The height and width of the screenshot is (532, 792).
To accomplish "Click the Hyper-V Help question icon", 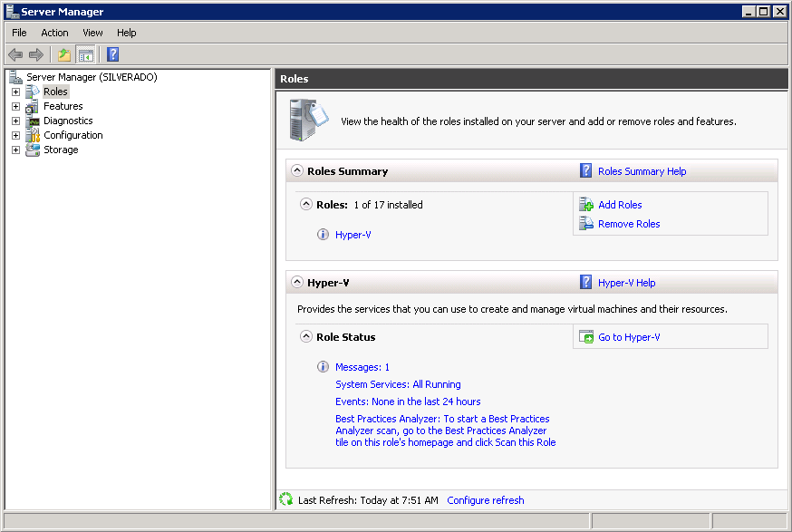I will coord(586,282).
